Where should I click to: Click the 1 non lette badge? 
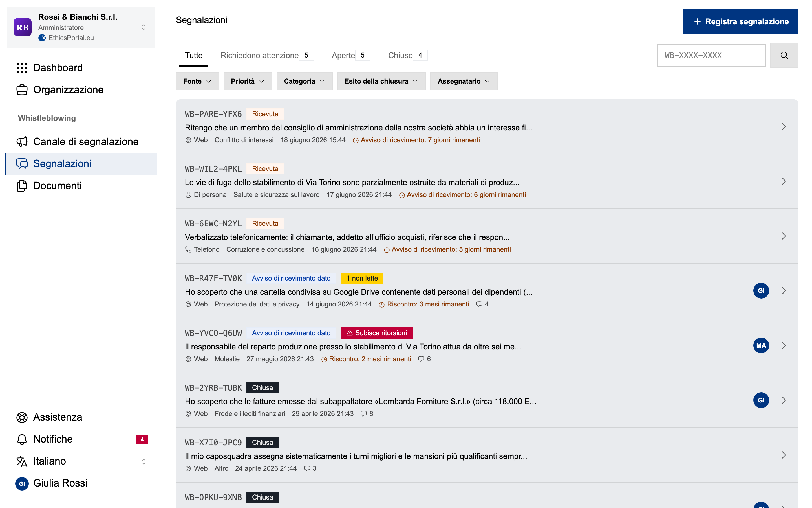362,278
